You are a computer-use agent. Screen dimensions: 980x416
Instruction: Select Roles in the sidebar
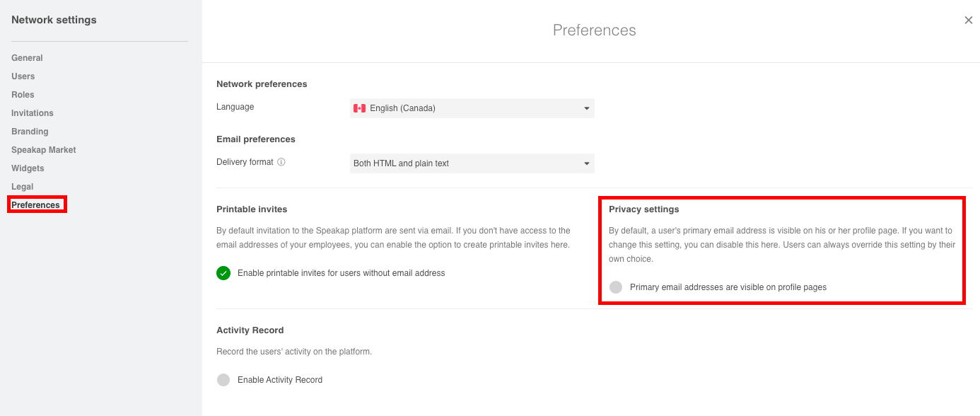[23, 95]
